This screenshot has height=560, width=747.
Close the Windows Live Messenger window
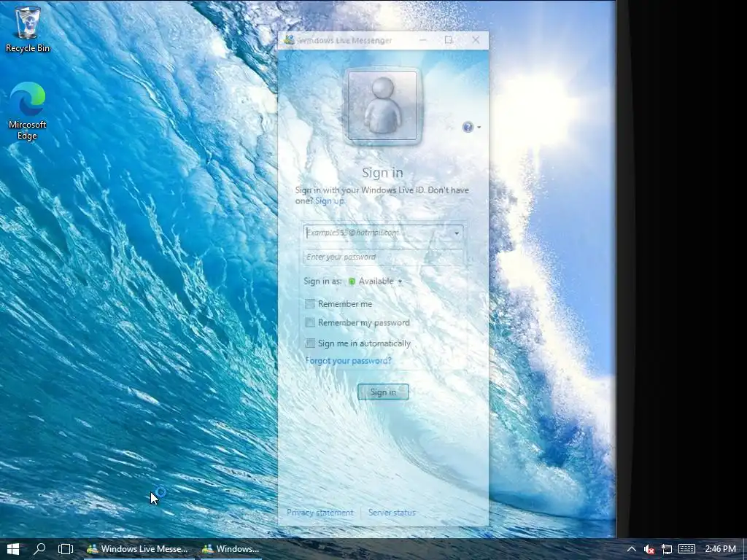click(x=476, y=40)
